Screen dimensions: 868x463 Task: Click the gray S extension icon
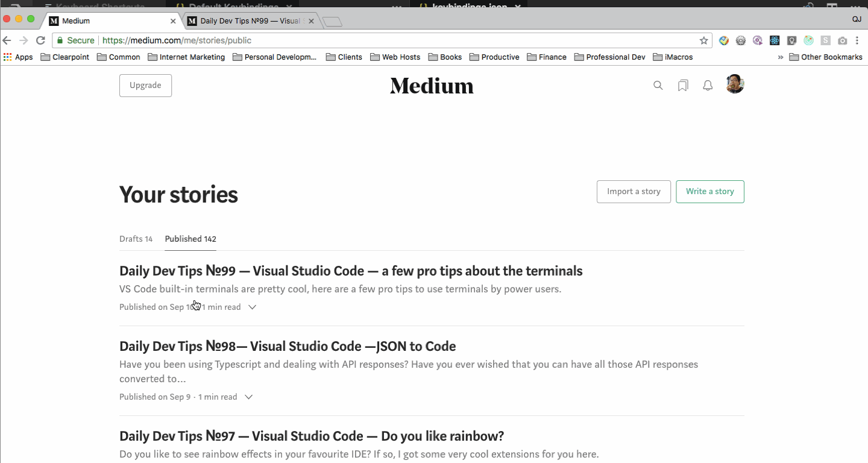[826, 40]
